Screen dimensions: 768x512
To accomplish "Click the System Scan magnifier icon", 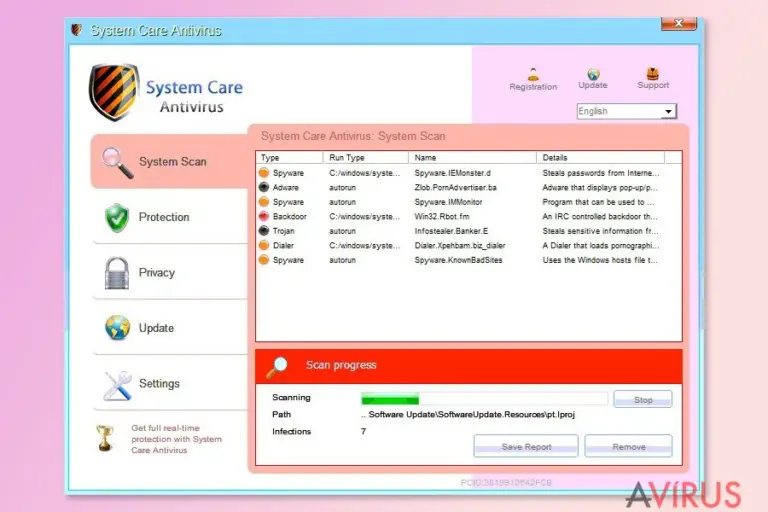I will click(x=117, y=163).
